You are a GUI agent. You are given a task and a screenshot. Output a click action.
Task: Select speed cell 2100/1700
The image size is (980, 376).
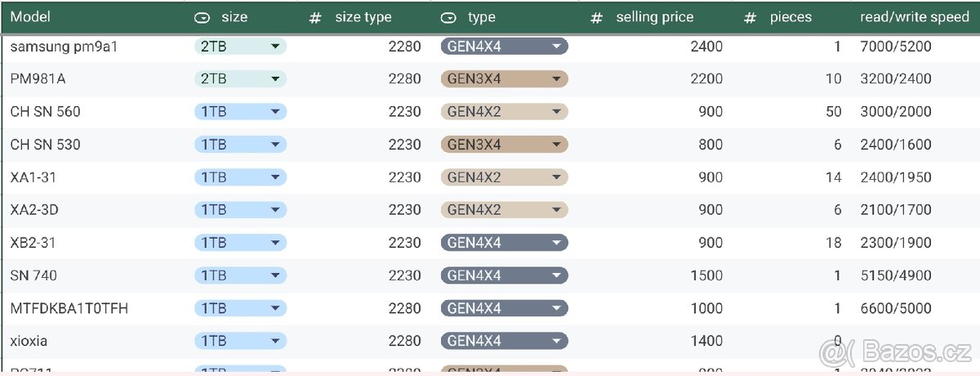915,210
